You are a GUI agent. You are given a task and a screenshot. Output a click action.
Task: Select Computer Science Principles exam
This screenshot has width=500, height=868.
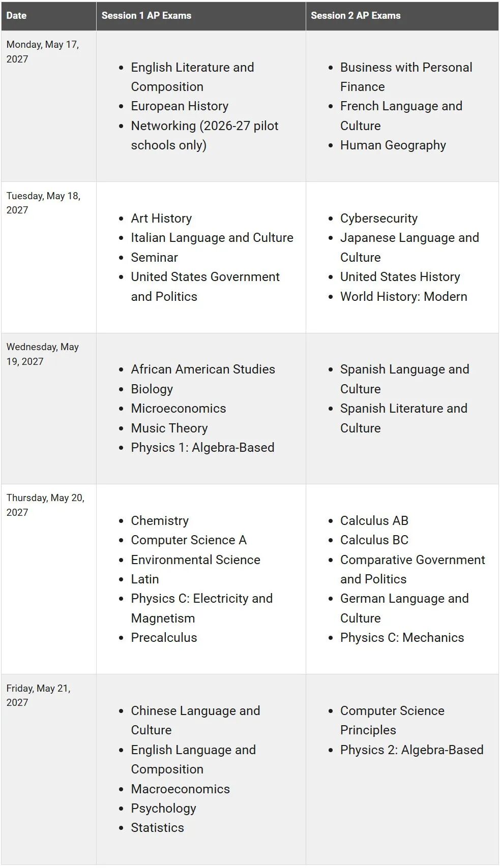pos(392,720)
